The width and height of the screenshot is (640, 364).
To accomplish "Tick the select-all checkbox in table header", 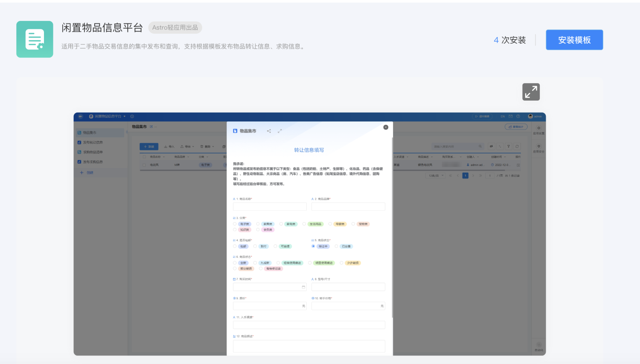I will [144, 157].
